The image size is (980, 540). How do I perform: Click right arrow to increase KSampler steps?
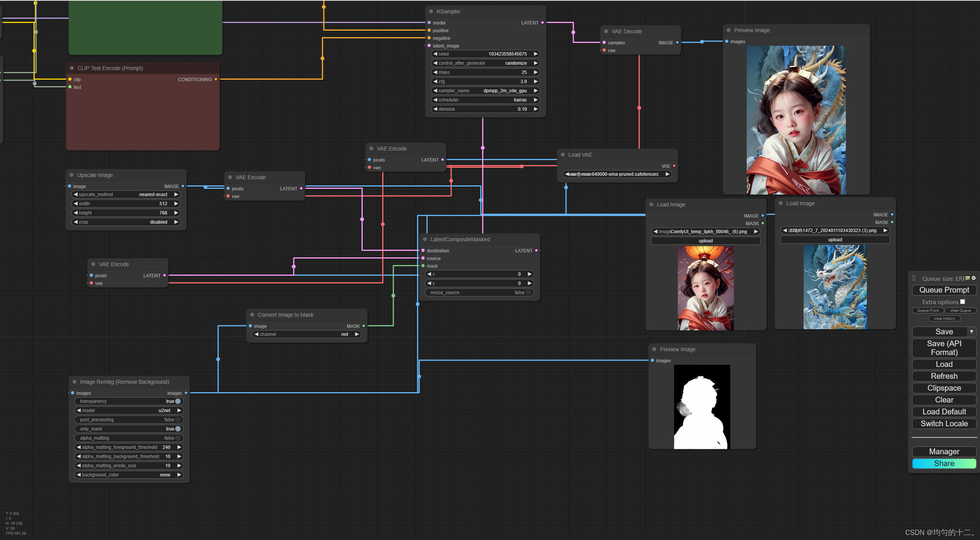(x=535, y=72)
